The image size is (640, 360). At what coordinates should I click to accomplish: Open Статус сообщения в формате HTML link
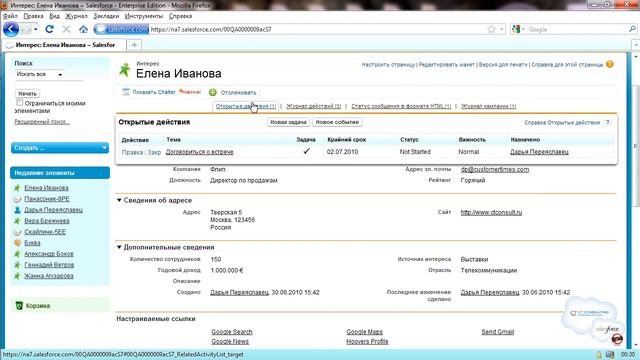(401, 106)
